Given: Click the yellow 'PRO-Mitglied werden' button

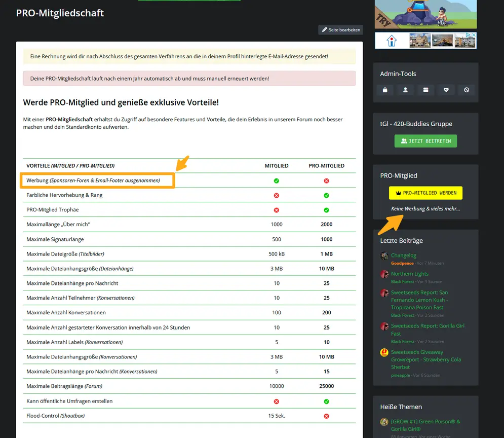Looking at the screenshot, I should click(x=425, y=193).
